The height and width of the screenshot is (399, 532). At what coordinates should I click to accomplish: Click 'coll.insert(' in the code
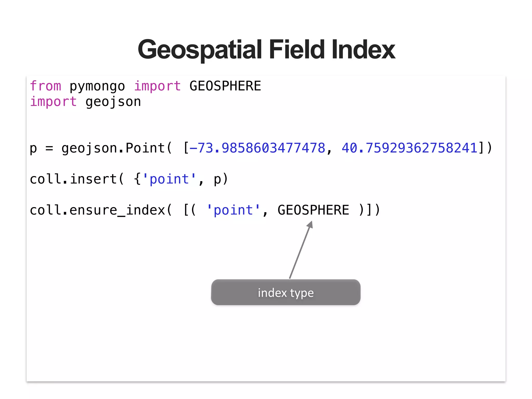(77, 179)
